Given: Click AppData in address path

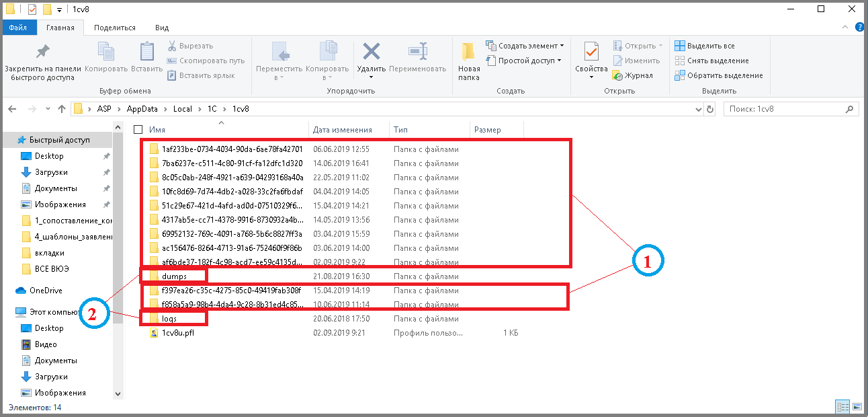Looking at the screenshot, I should (142, 108).
